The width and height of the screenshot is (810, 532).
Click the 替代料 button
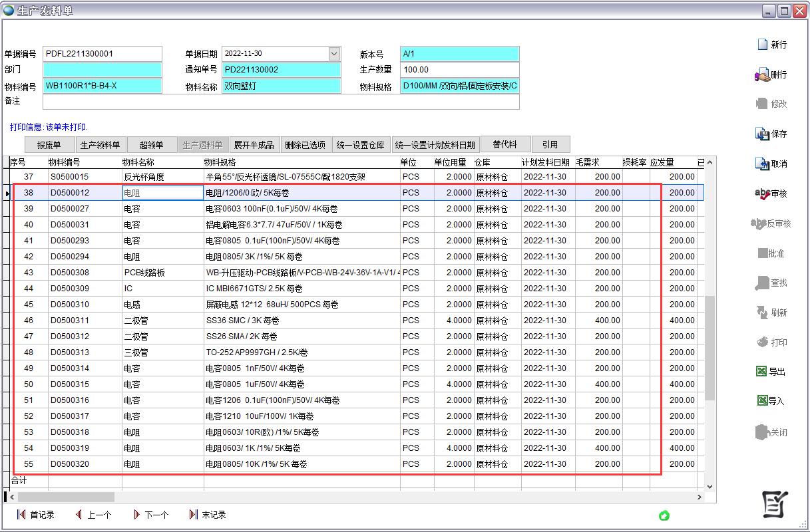(505, 144)
